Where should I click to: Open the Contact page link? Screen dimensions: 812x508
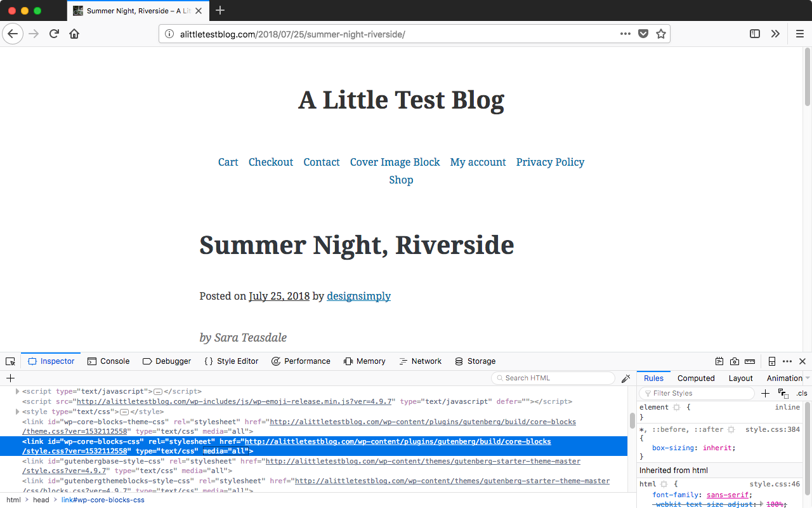(x=322, y=162)
